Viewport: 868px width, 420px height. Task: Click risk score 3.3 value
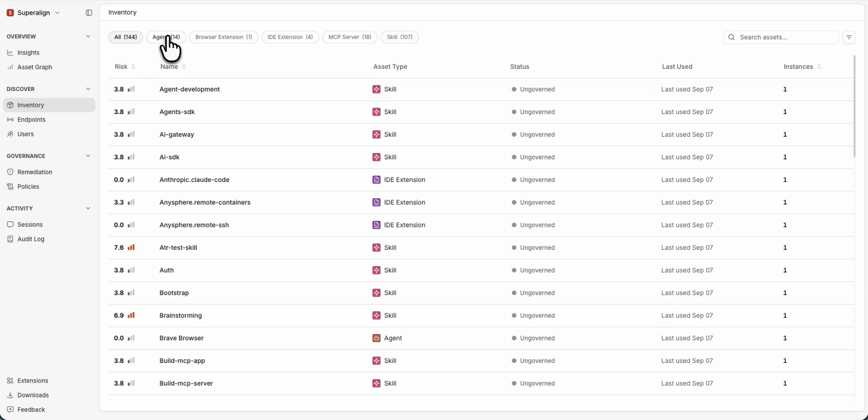click(x=119, y=203)
